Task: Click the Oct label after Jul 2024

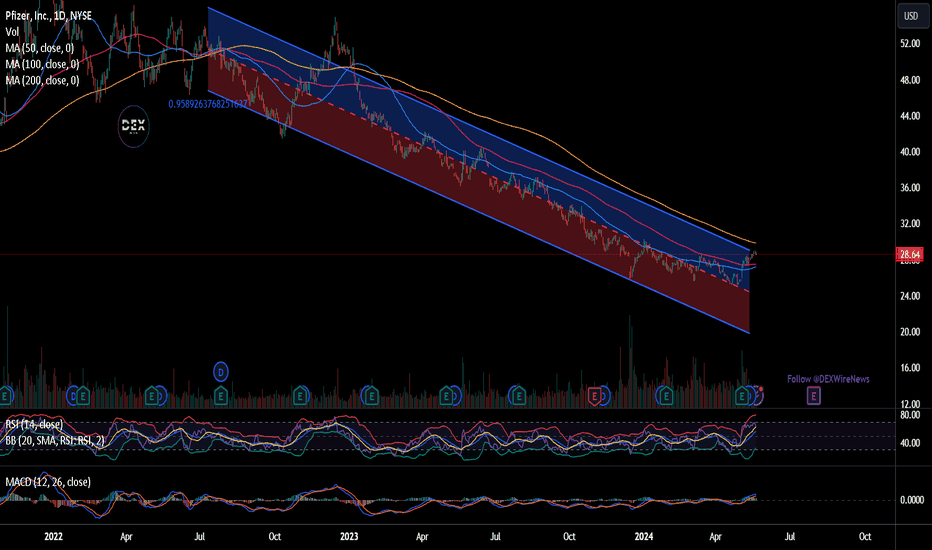Action: point(865,536)
